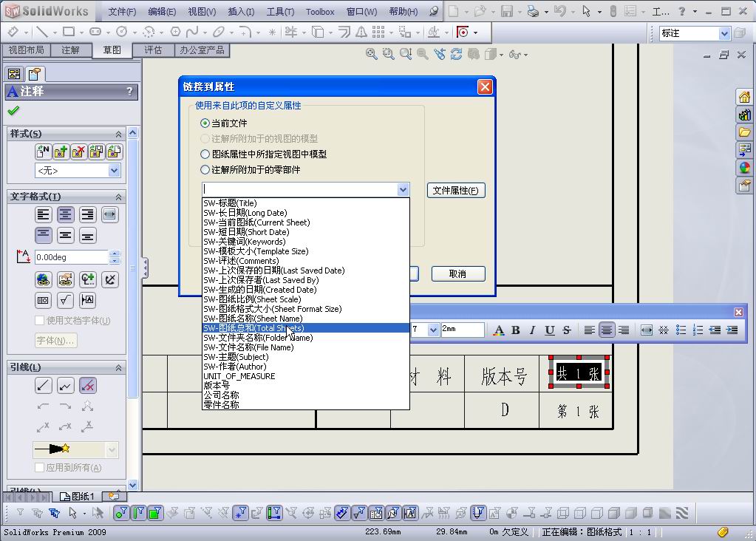Viewport: 756px width, 541px height.
Task: Choose 公司名称 from the property list
Action: click(306, 395)
